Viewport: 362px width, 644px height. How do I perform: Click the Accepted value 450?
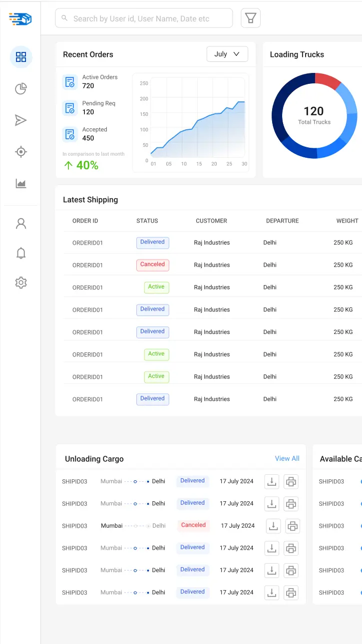click(88, 138)
